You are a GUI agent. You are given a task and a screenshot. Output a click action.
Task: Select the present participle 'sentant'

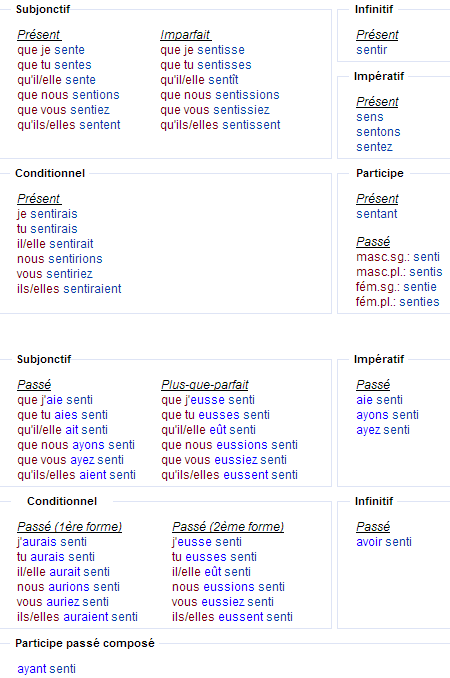tap(377, 214)
